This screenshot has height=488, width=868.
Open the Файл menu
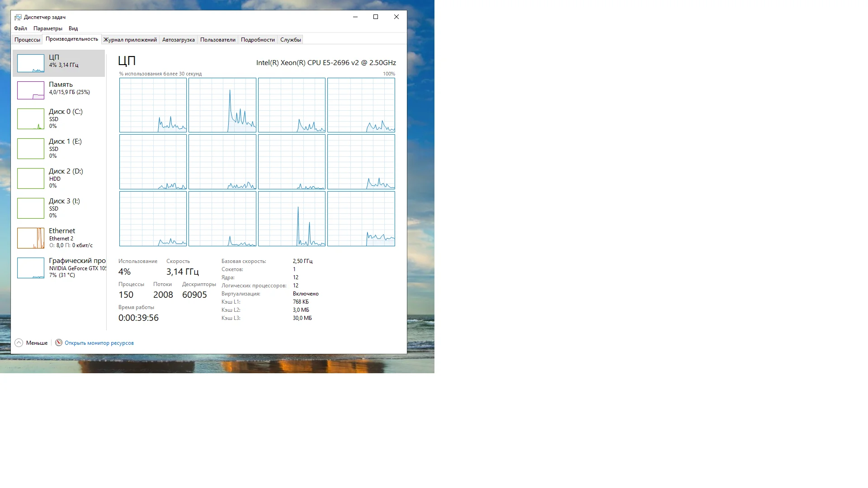pyautogui.click(x=20, y=28)
